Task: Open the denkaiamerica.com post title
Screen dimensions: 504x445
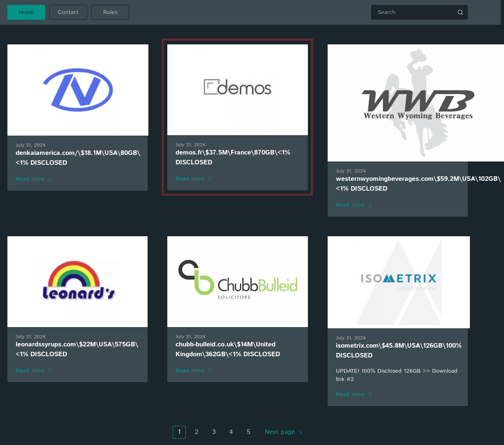Action: coord(78,158)
